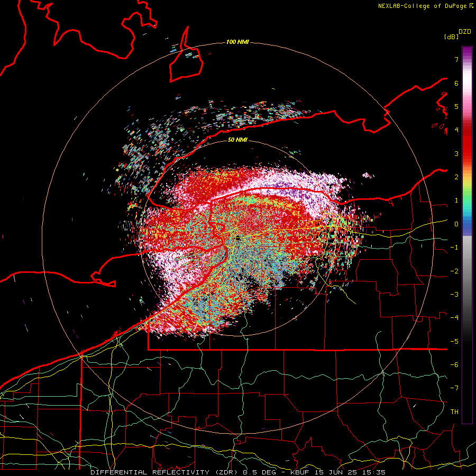The image size is (476, 476).
Task: Click the black KBUF radar site marker
Action: (238, 238)
